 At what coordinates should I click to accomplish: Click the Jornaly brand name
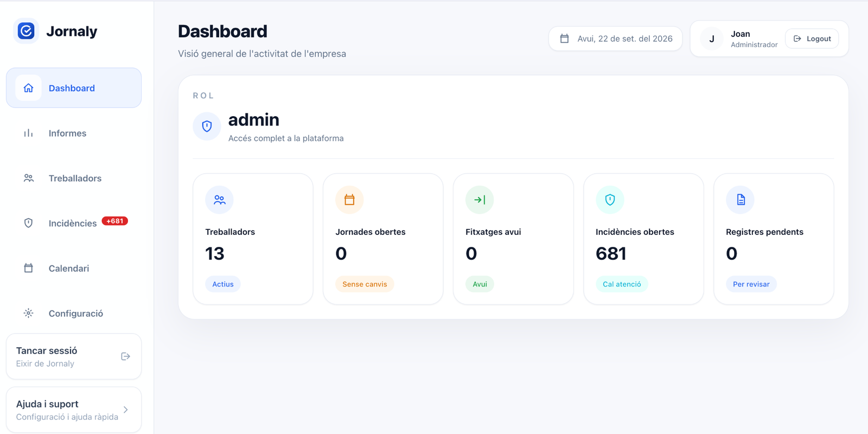pyautogui.click(x=72, y=31)
